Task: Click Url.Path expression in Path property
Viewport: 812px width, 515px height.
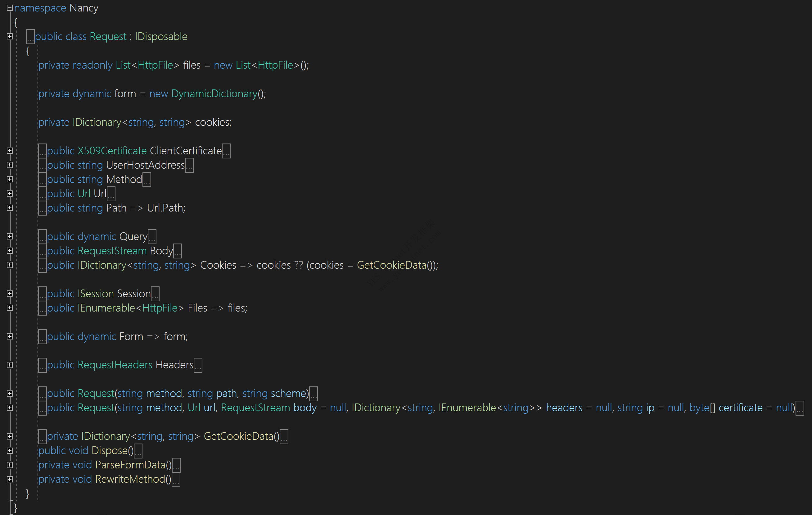Action: pos(165,208)
